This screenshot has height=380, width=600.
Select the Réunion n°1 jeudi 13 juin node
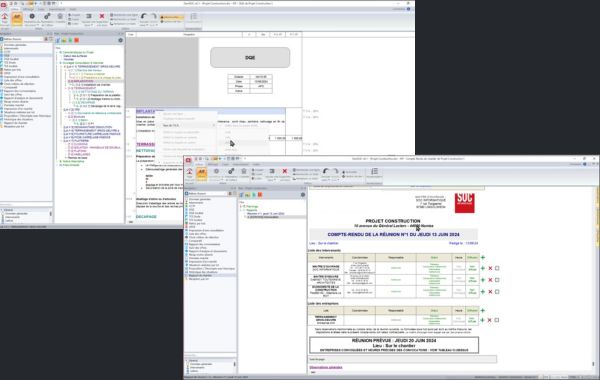tap(266, 214)
